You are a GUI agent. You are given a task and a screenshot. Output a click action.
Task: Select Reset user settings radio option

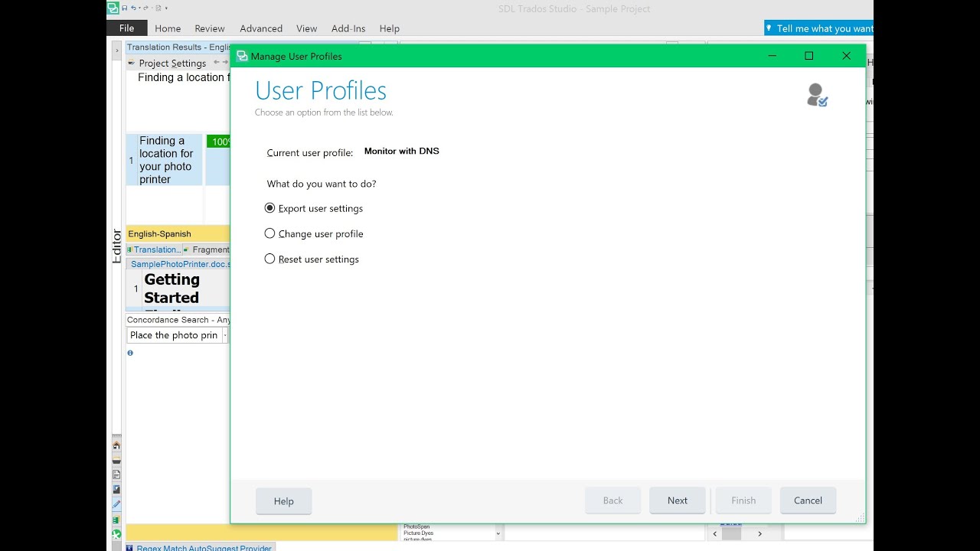click(x=312, y=259)
